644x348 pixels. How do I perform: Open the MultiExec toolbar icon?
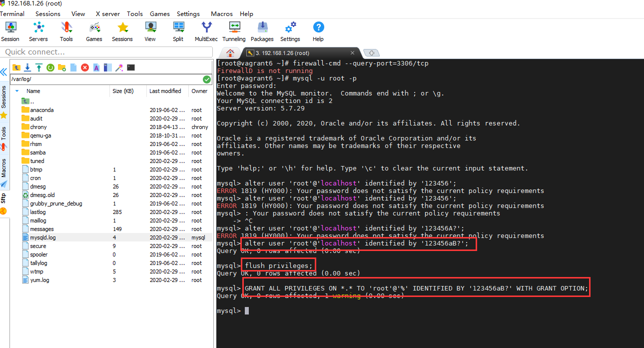pyautogui.click(x=206, y=31)
